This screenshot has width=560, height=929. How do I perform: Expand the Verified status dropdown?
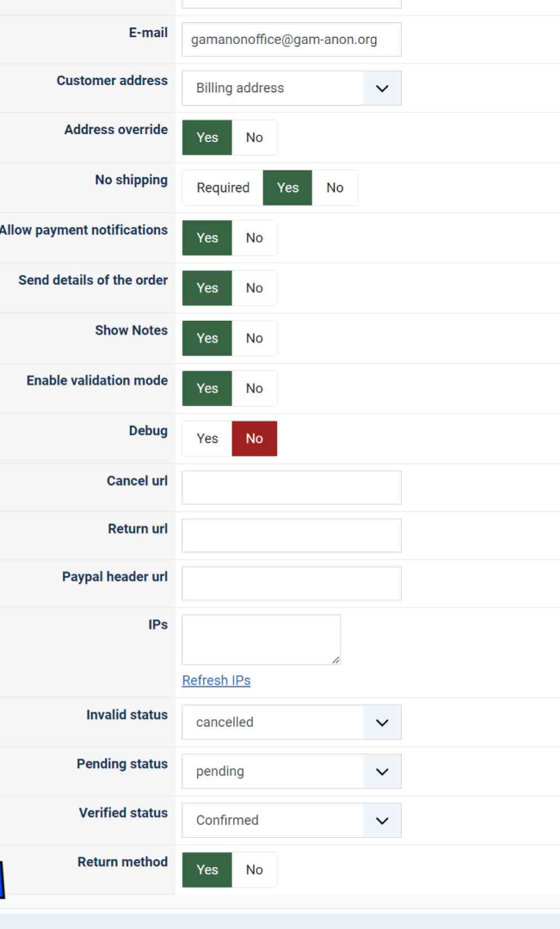[292, 821]
